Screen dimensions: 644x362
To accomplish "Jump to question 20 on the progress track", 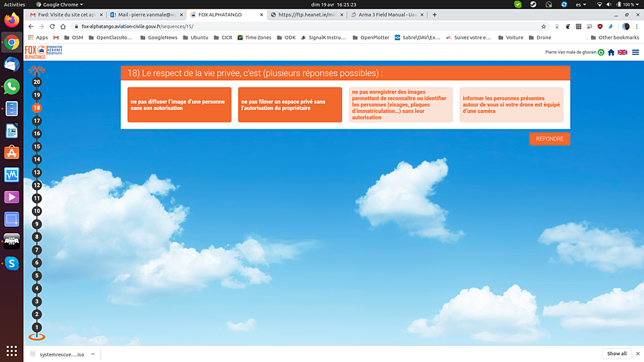I will (37, 82).
